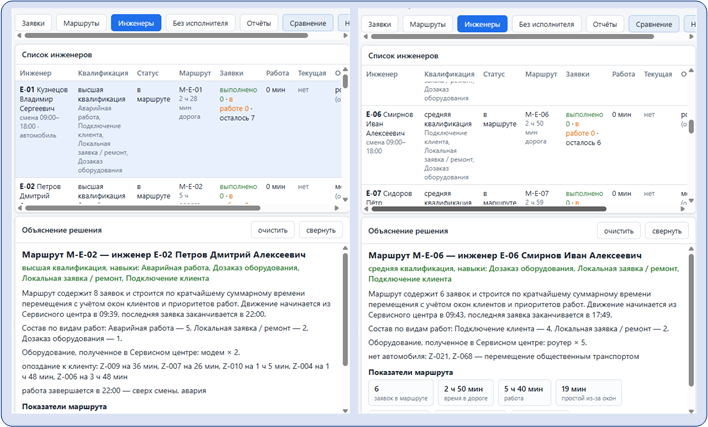This screenshot has width=708, height=427.
Task: Click up arrow of right explanation scrollbar
Action: 691,249
